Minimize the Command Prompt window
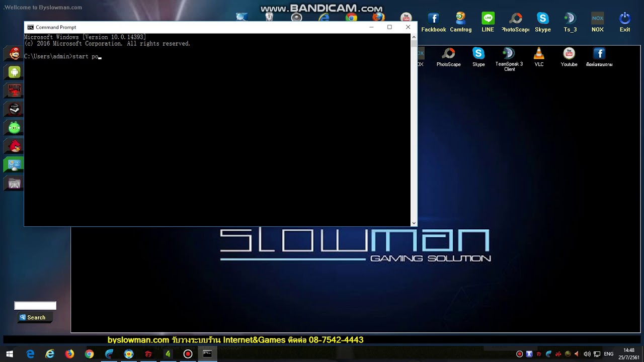The image size is (644, 362). click(x=371, y=27)
